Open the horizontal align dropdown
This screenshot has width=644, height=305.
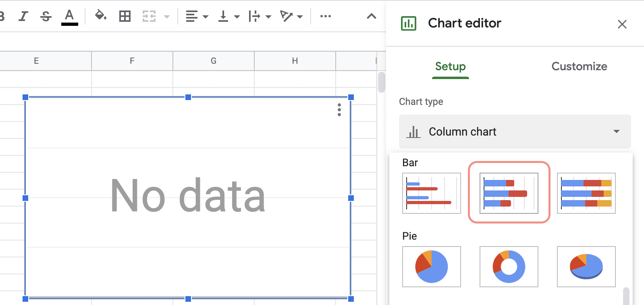[x=197, y=17]
